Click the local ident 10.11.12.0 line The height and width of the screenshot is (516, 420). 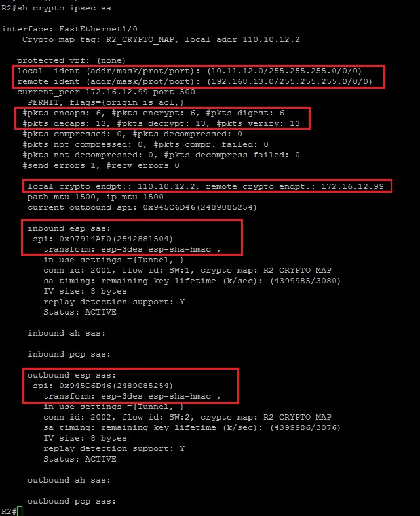[x=189, y=71]
